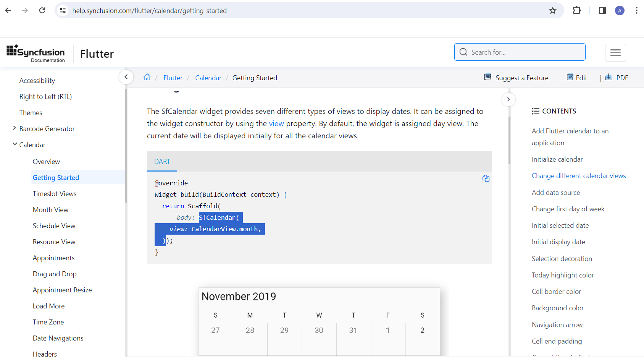Reload the browser page
The width and height of the screenshot is (644, 360).
coord(42,10)
